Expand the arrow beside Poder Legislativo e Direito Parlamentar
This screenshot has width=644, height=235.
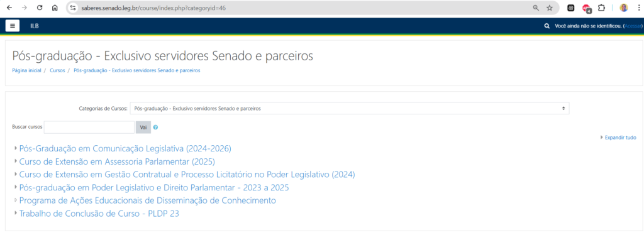point(16,187)
